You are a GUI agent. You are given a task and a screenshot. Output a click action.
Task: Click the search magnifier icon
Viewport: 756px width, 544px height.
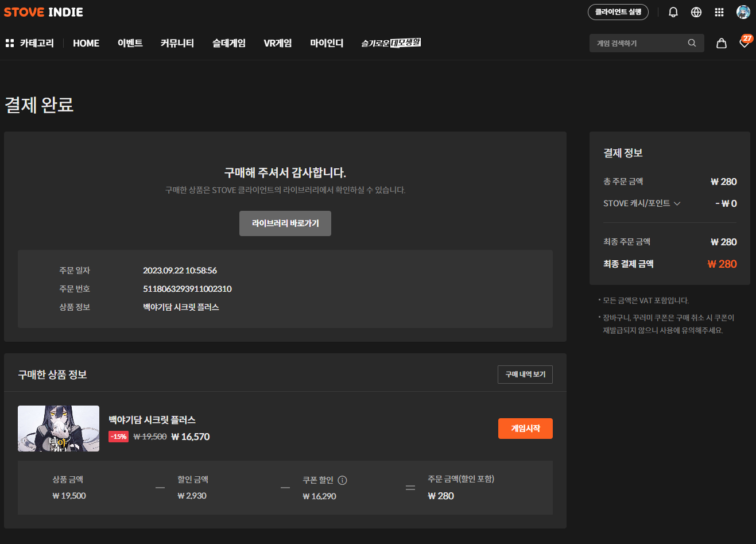coord(692,43)
